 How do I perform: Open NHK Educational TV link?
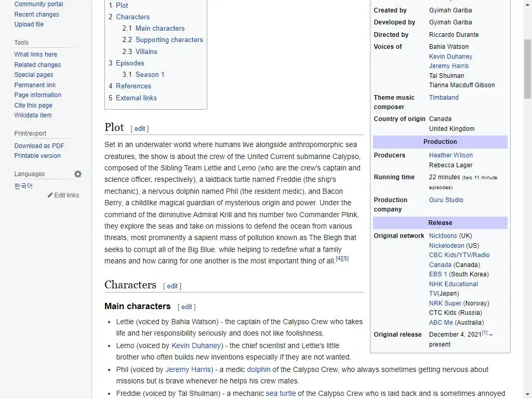coord(453,288)
